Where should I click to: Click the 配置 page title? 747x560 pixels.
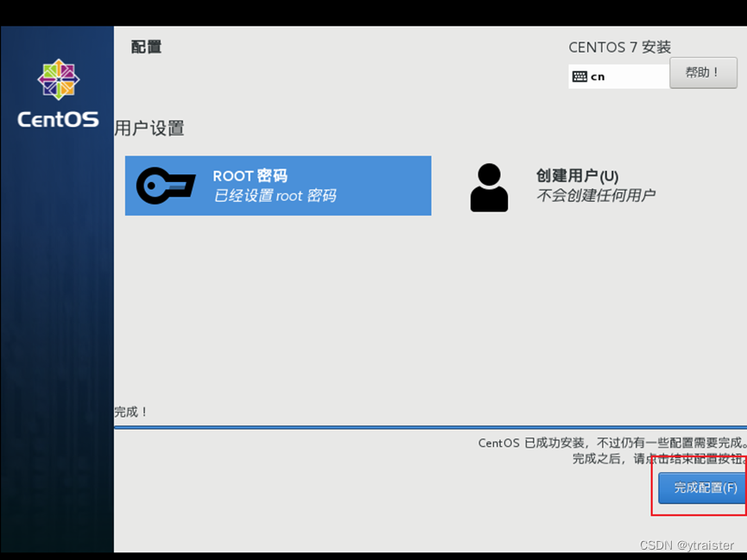click(x=146, y=47)
